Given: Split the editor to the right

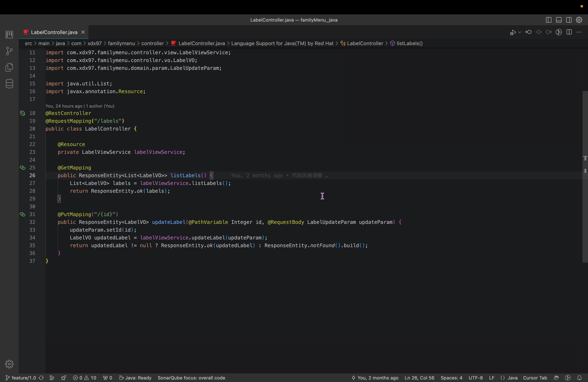Looking at the screenshot, I should [569, 32].
